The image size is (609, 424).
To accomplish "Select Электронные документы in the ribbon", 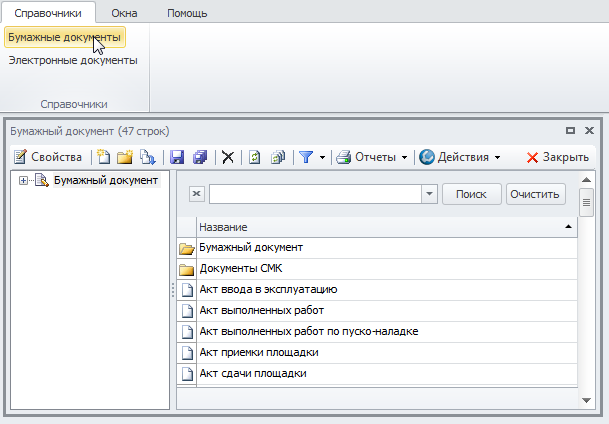I will tap(73, 60).
